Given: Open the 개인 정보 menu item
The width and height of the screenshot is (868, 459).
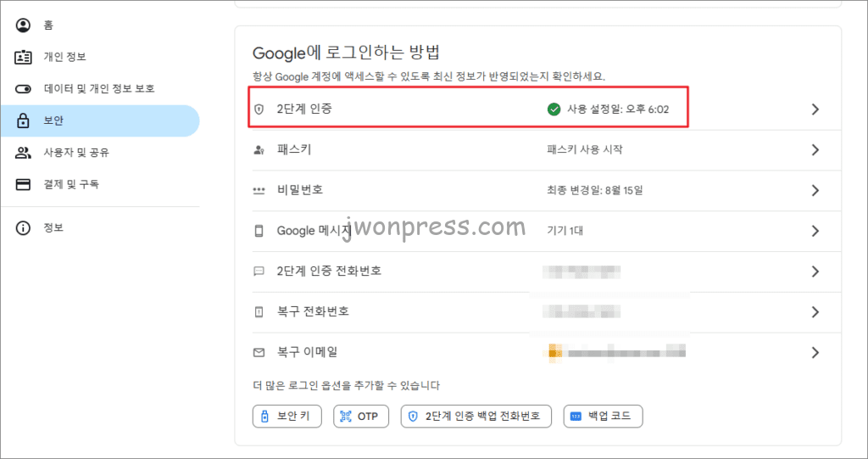Looking at the screenshot, I should click(x=64, y=57).
